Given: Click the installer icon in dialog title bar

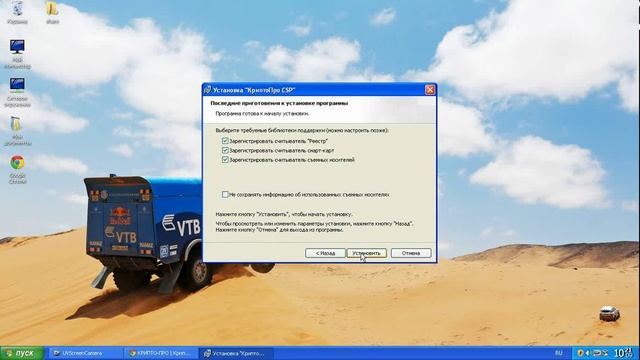Looking at the screenshot, I should (x=208, y=90).
